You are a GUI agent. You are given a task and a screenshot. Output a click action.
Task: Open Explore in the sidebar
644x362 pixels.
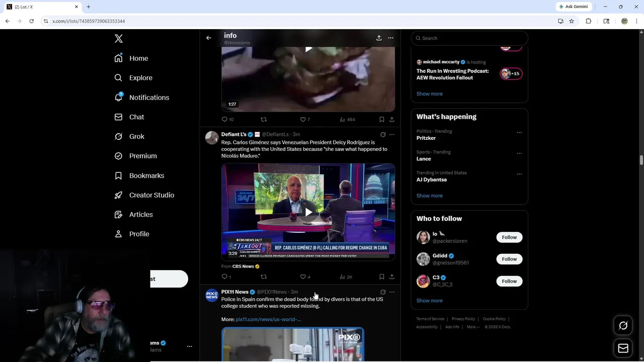point(133,78)
